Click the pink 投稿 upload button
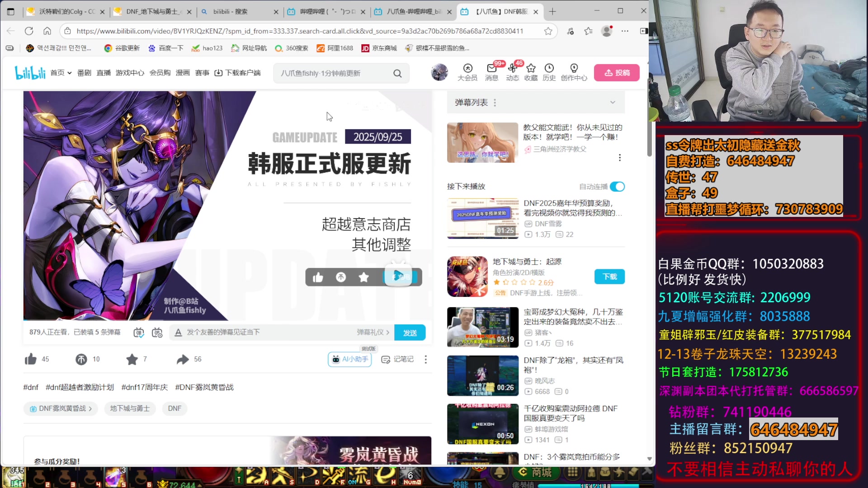The image size is (868, 488). tap(617, 73)
